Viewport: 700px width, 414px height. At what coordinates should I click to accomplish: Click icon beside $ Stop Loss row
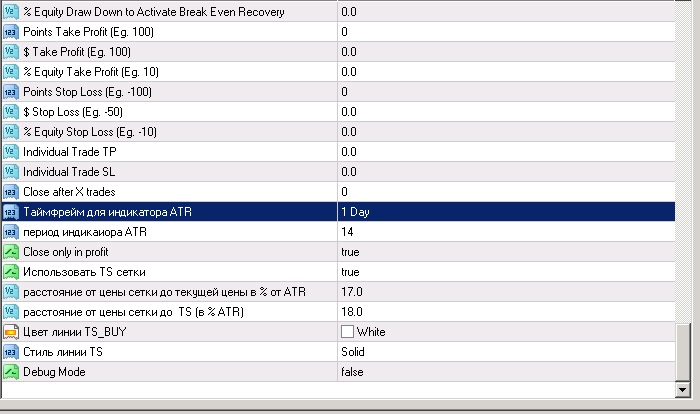tap(11, 112)
